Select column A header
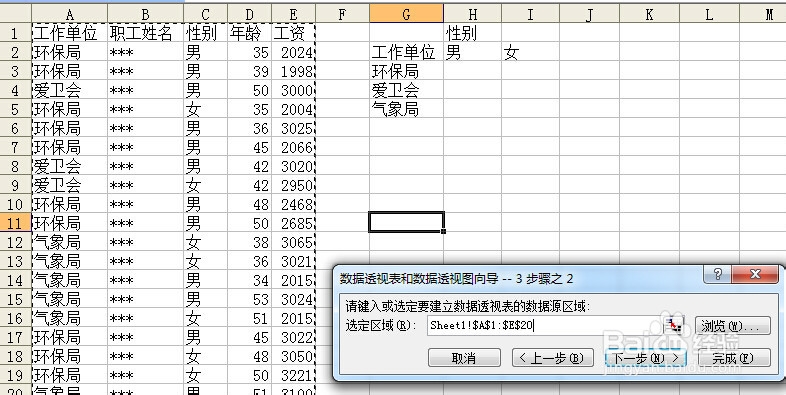 70,14
